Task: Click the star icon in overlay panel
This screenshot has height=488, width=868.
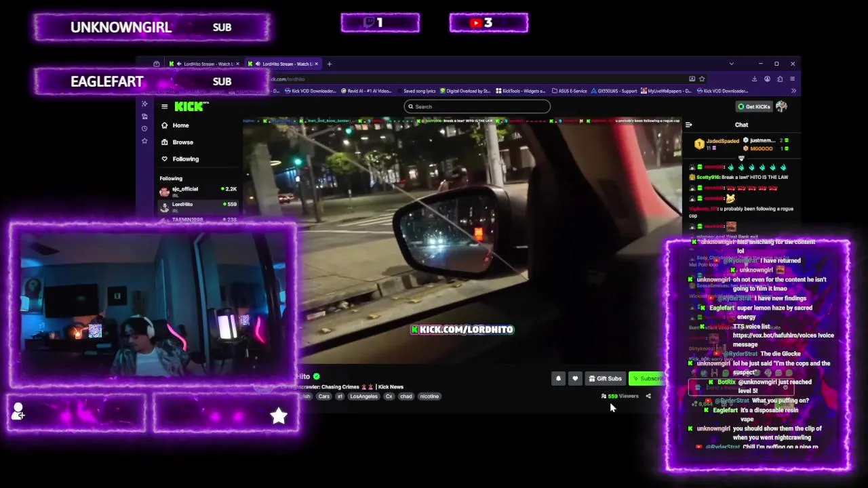Action: click(279, 415)
